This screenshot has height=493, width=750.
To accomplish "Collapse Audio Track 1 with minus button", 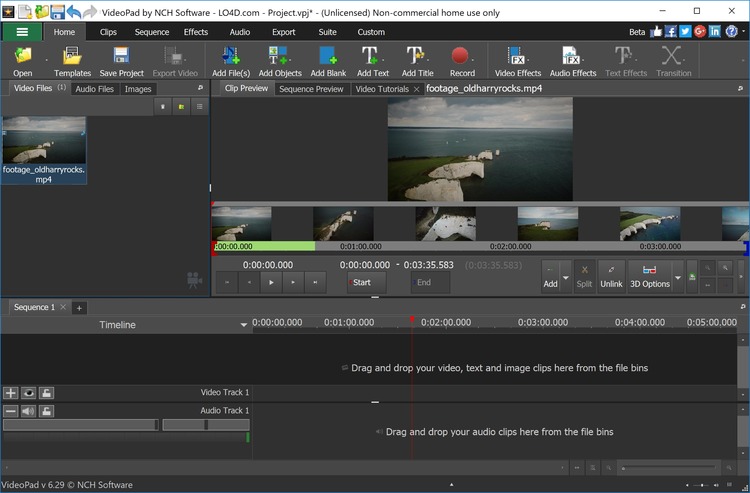I will 11,411.
